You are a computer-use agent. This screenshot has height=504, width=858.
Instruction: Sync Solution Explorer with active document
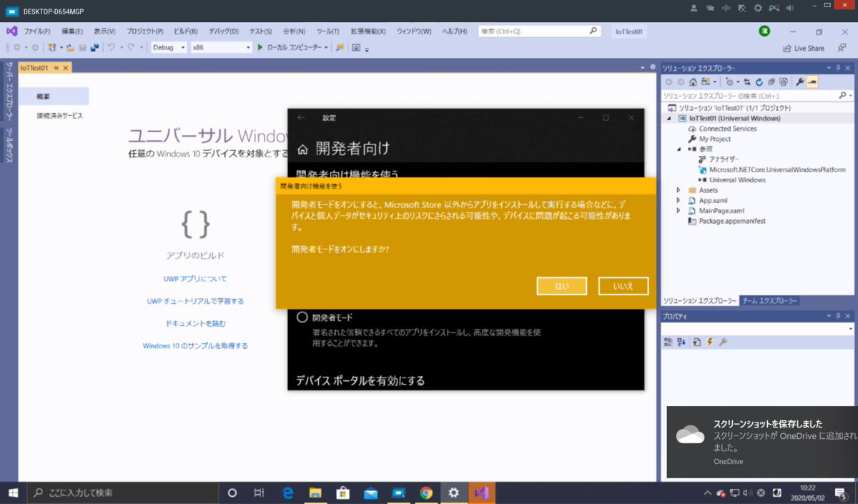[746, 81]
